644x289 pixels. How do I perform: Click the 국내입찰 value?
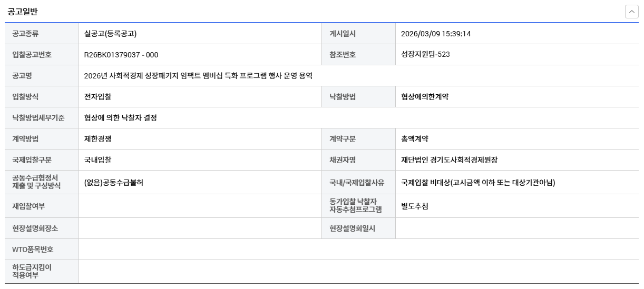pyautogui.click(x=97, y=160)
